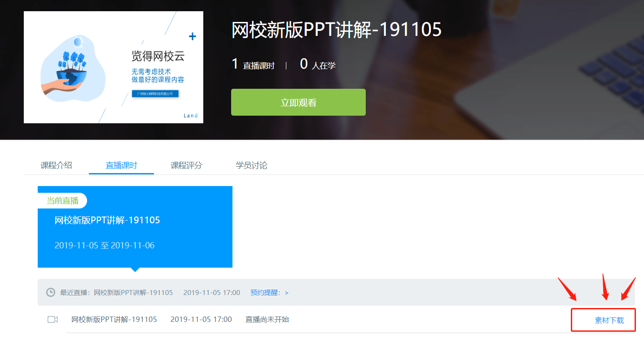The width and height of the screenshot is (644, 347).
Task: Click the date range on the blue card
Action: pos(105,245)
